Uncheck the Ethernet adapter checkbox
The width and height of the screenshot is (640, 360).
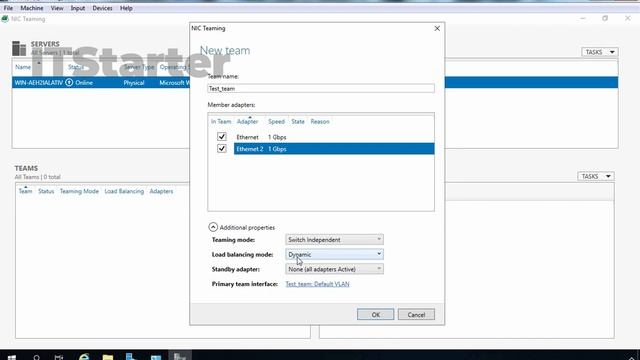tap(222, 137)
